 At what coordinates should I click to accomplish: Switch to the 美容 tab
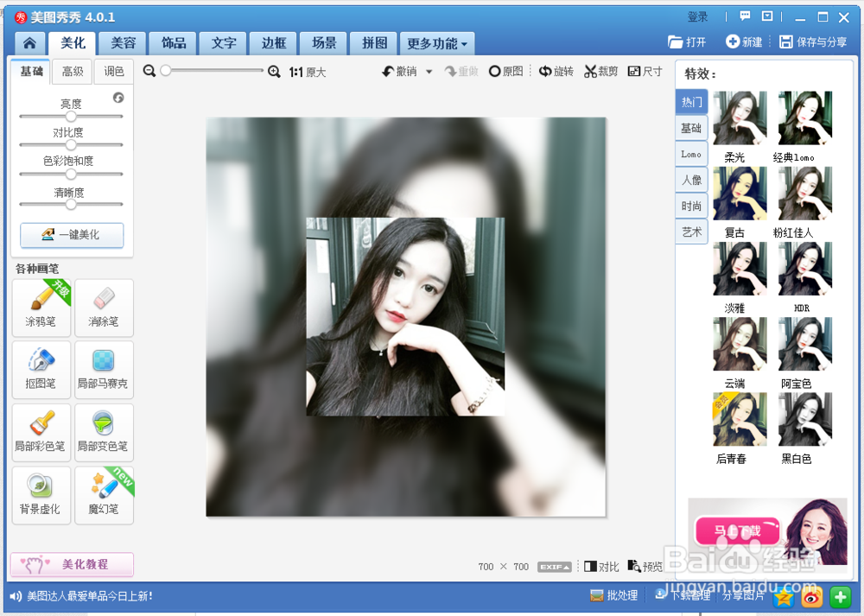pyautogui.click(x=121, y=42)
